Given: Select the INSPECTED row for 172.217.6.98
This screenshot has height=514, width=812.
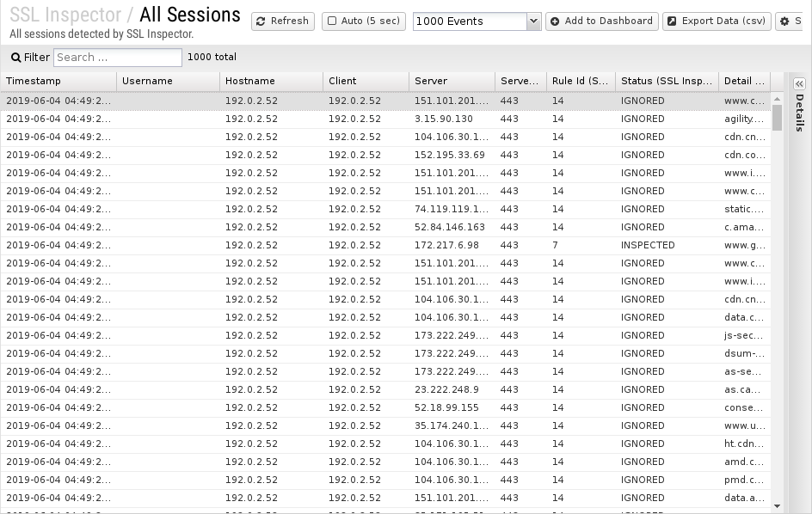Looking at the screenshot, I should click(x=385, y=245).
